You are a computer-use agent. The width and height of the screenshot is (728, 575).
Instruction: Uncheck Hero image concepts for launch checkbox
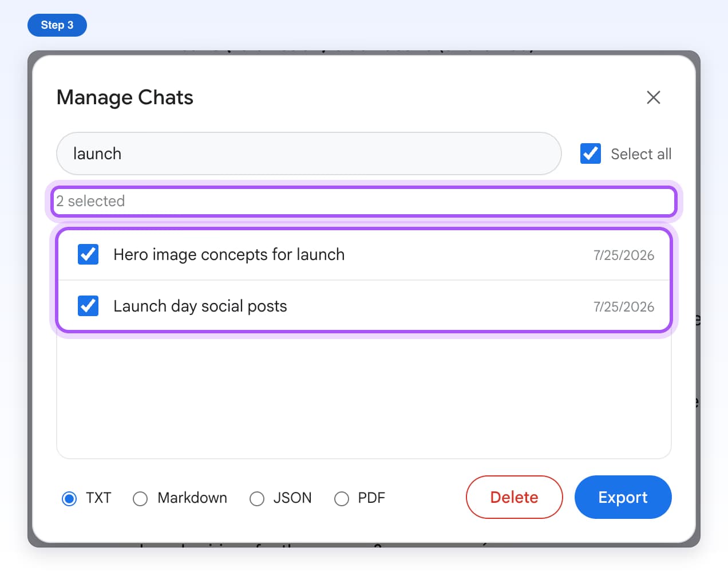point(88,254)
